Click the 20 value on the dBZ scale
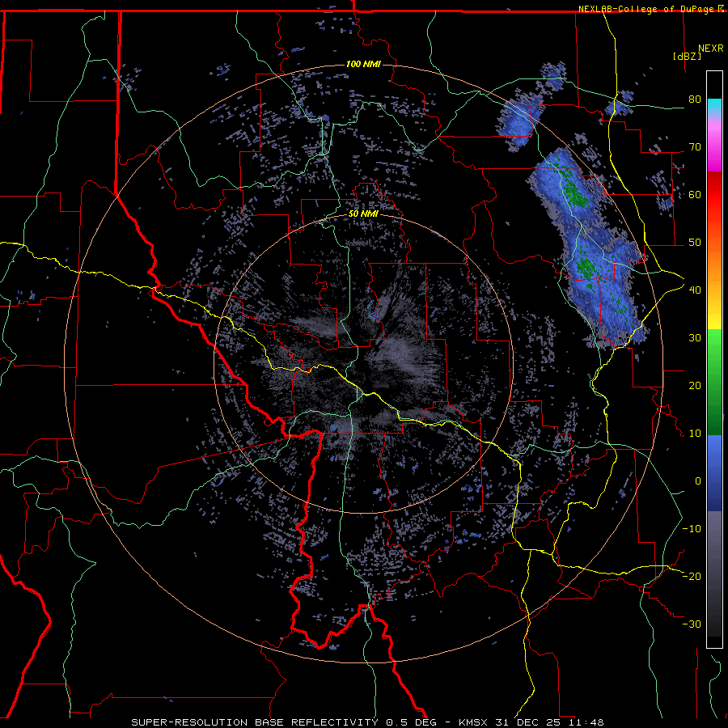The image size is (728, 728). [695, 385]
